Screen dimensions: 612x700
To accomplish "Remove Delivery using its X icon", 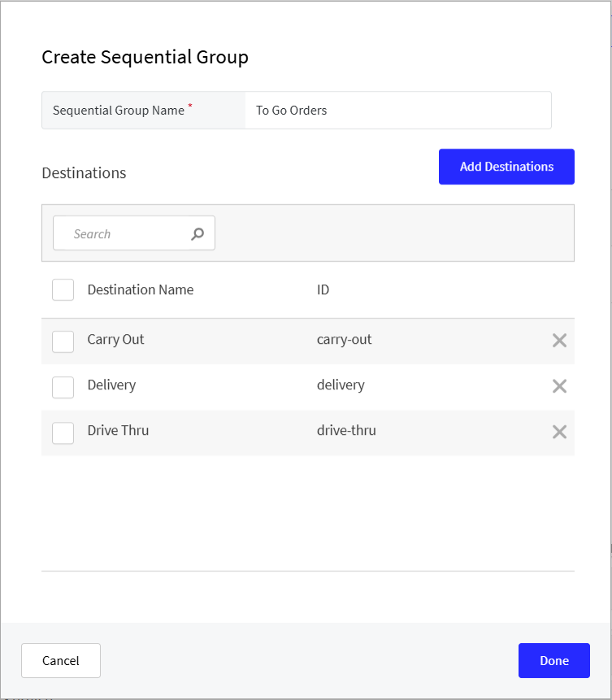I will (x=559, y=385).
